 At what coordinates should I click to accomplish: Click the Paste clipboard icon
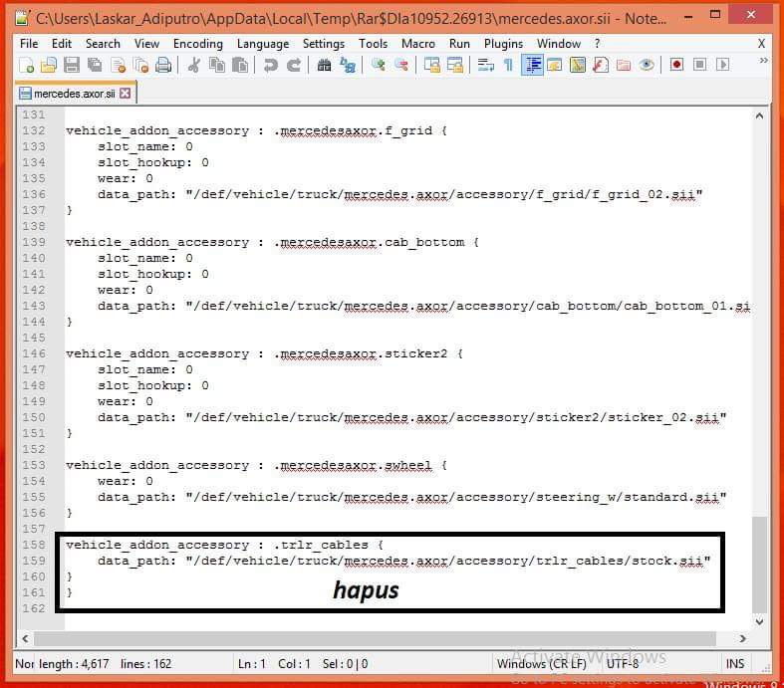(240, 65)
